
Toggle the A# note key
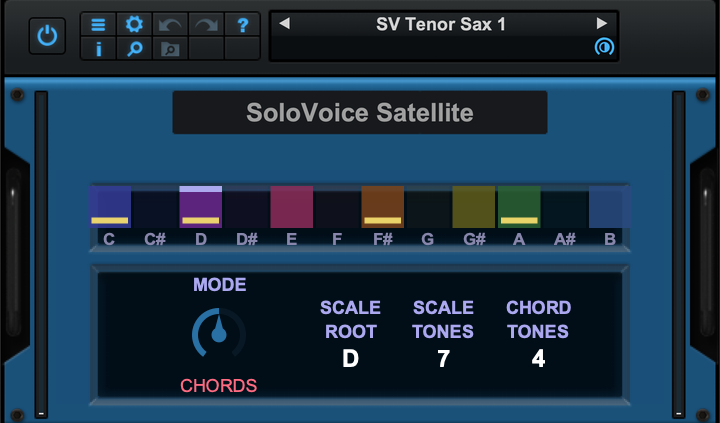coord(564,207)
